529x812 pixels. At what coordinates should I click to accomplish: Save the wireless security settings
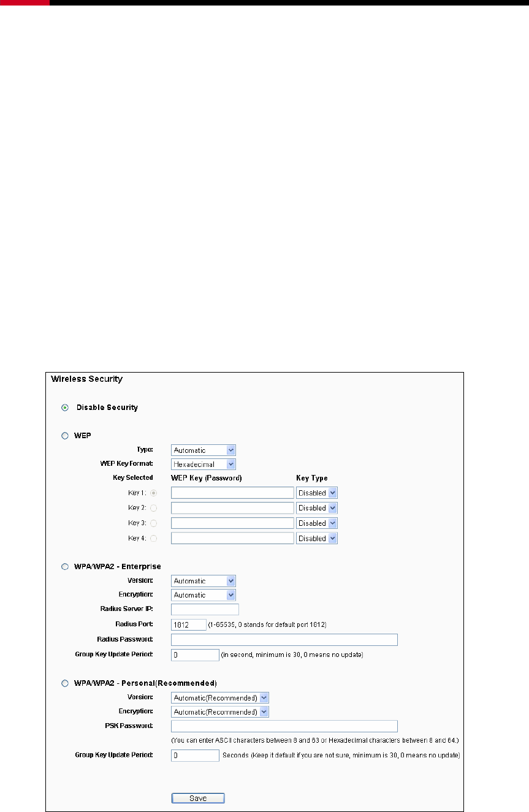(198, 799)
